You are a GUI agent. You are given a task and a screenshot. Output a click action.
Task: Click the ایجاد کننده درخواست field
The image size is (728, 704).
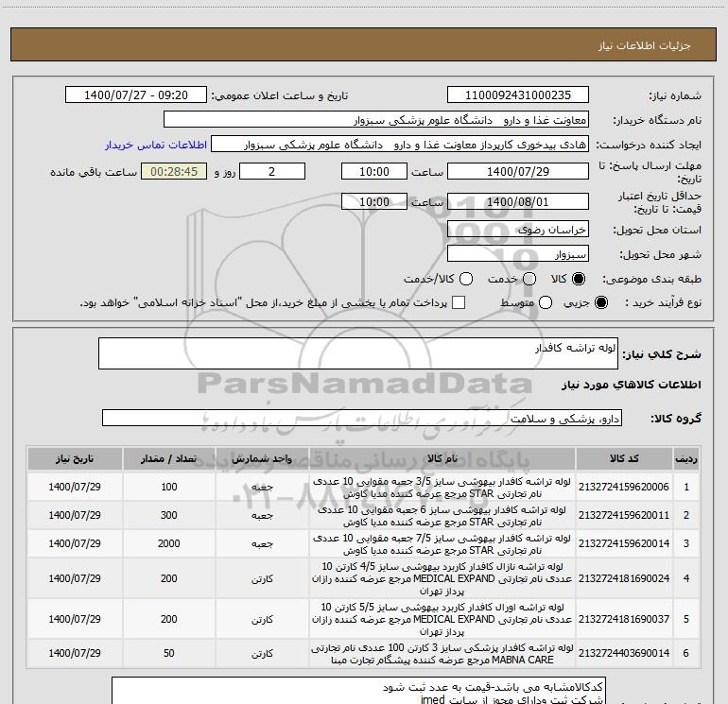400,145
